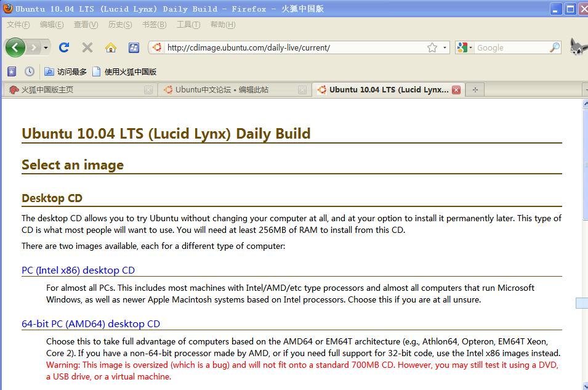Open the 查看(V) menu
This screenshot has width=588, height=390.
[x=86, y=25]
